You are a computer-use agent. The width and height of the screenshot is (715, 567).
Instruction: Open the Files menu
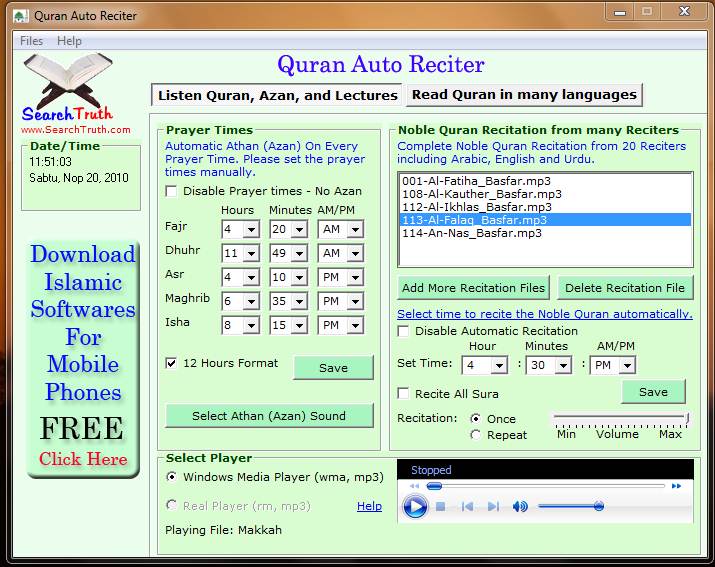31,41
